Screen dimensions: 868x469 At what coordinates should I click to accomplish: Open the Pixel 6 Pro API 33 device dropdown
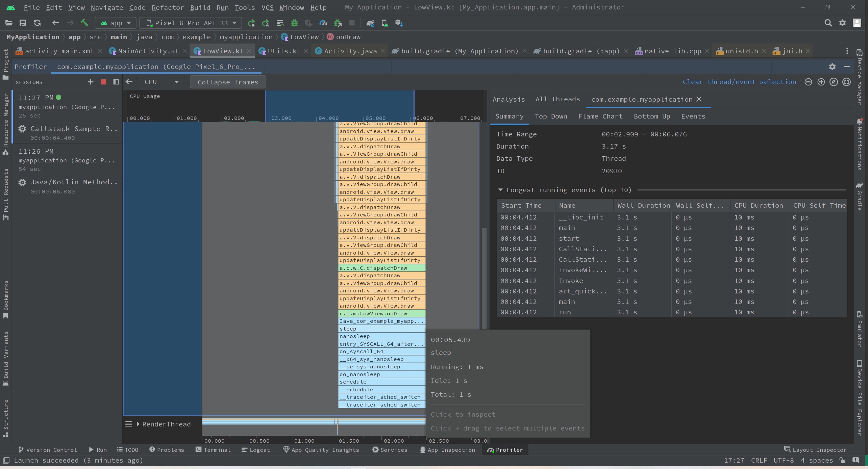(x=191, y=23)
